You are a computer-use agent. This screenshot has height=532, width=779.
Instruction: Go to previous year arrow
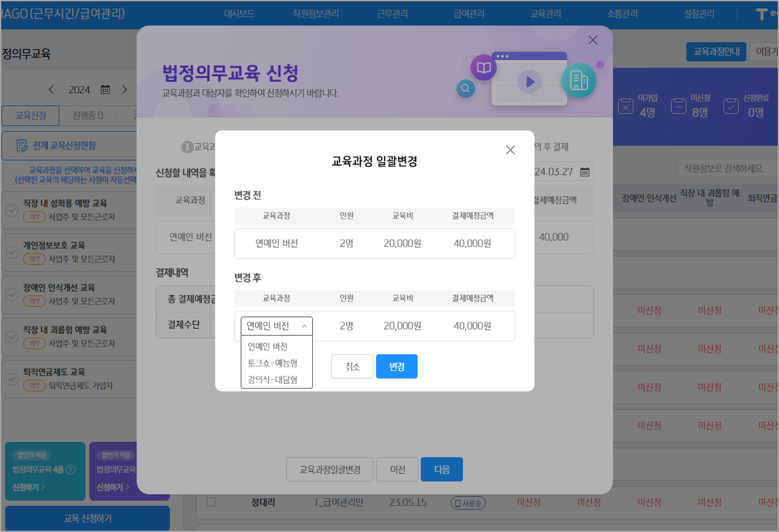click(x=52, y=90)
